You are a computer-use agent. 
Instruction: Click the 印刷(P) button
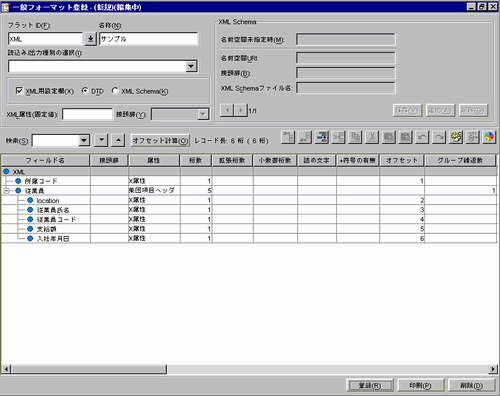420,385
